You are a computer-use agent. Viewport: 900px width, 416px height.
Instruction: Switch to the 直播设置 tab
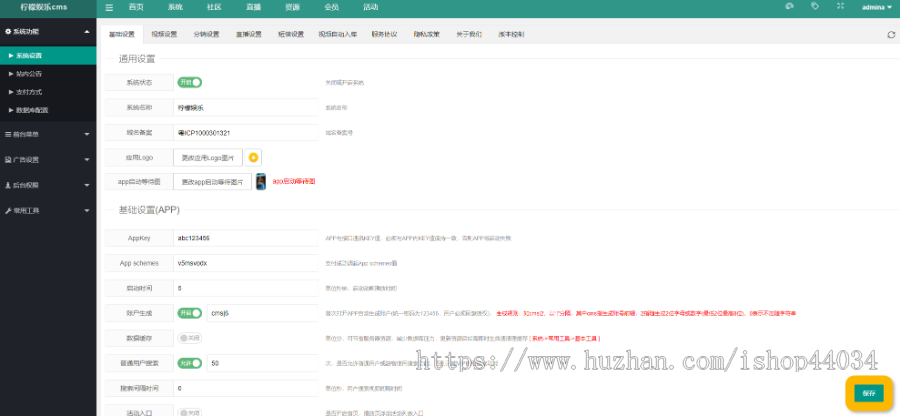(x=249, y=34)
